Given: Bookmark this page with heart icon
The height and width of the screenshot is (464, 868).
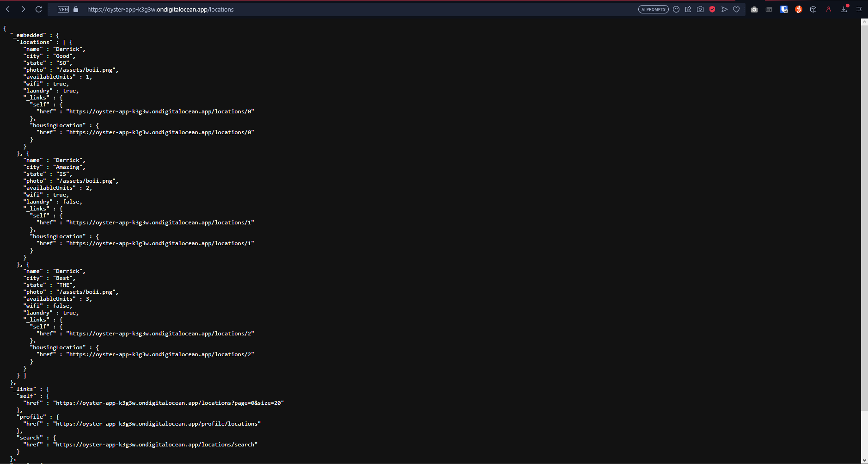Looking at the screenshot, I should click(736, 9).
